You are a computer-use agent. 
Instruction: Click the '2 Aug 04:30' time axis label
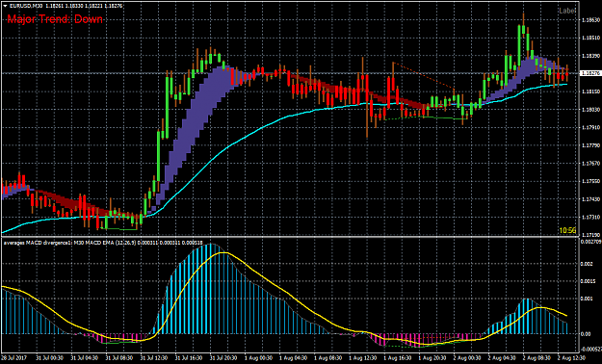point(502,357)
